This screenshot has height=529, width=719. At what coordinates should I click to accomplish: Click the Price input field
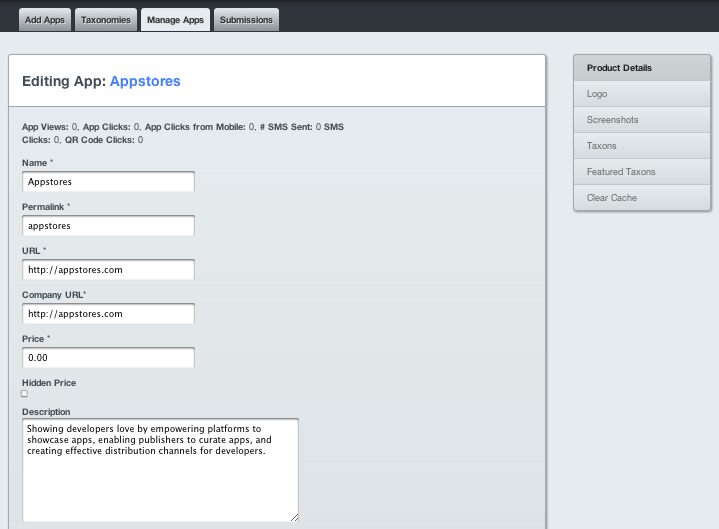click(x=108, y=358)
